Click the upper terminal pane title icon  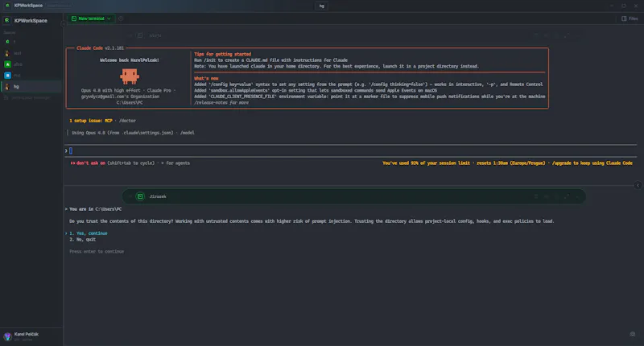tap(140, 35)
